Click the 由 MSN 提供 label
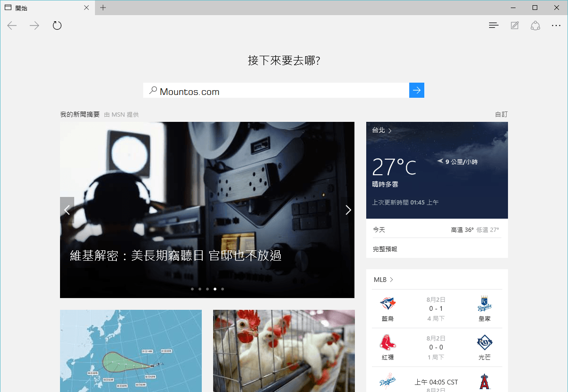This screenshot has height=392, width=568. [121, 114]
